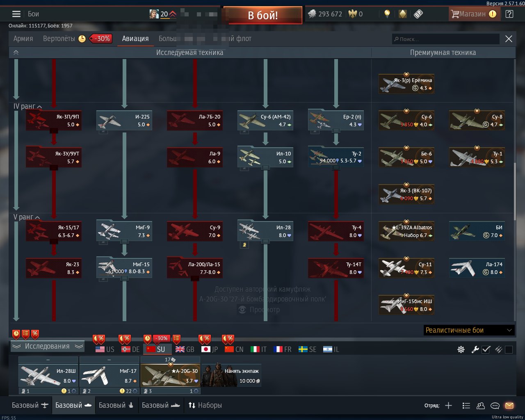Open the list icon in the bottom bar
The width and height of the screenshot is (525, 420).
coord(466,406)
